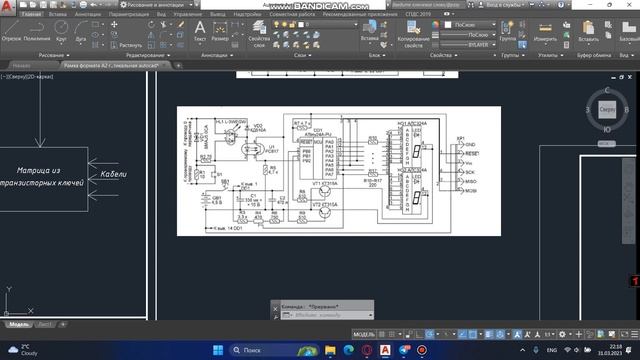Expand the Аннотации panel
The width and height of the screenshot is (640, 360).
point(217,55)
